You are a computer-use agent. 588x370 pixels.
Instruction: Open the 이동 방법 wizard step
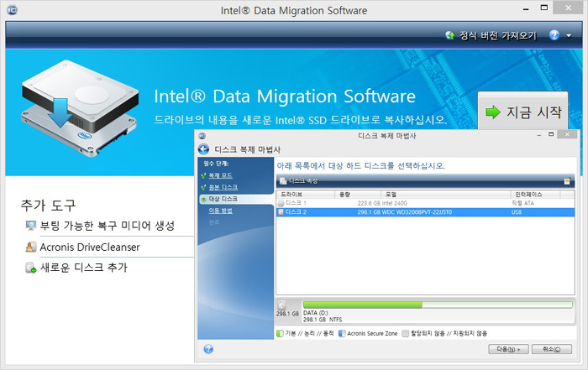(x=220, y=211)
